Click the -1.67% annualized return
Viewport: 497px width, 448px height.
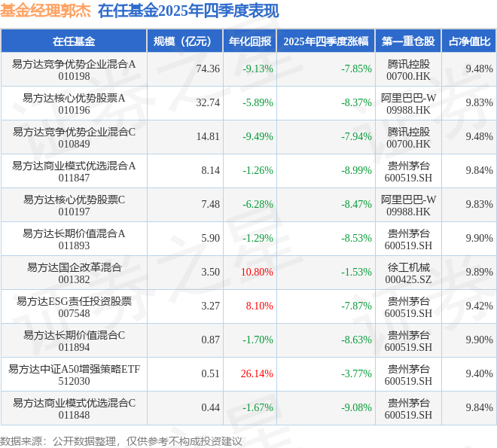point(258,408)
